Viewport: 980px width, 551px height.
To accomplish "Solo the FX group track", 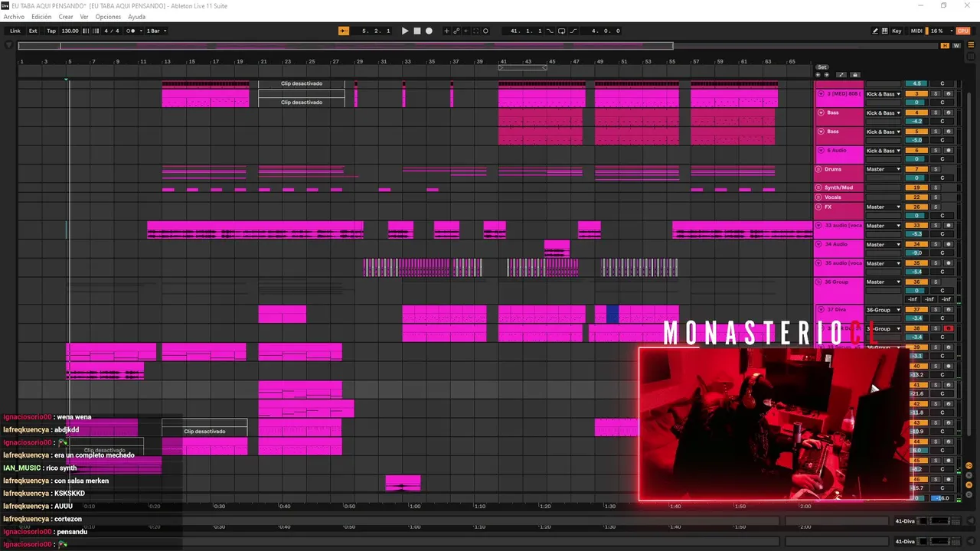I will [x=935, y=207].
